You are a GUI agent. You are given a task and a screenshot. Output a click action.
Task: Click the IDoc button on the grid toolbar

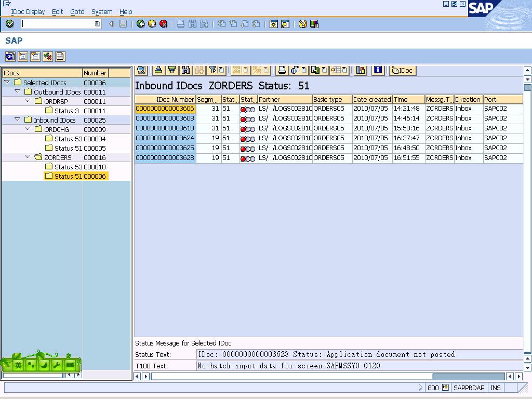tap(403, 71)
